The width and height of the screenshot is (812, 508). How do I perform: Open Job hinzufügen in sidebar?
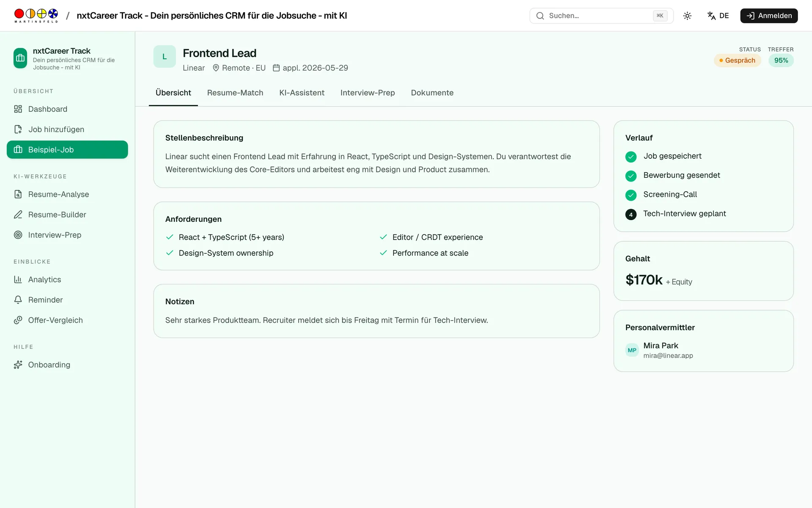(67, 130)
